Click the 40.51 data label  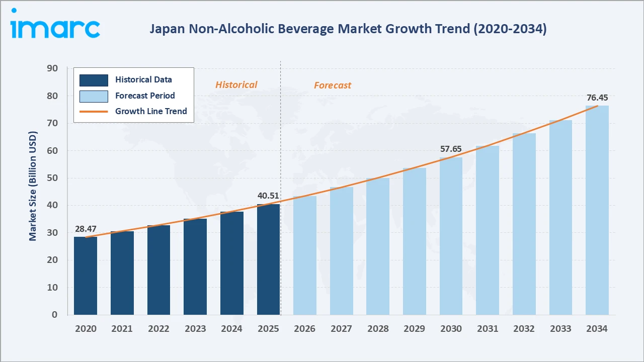268,196
